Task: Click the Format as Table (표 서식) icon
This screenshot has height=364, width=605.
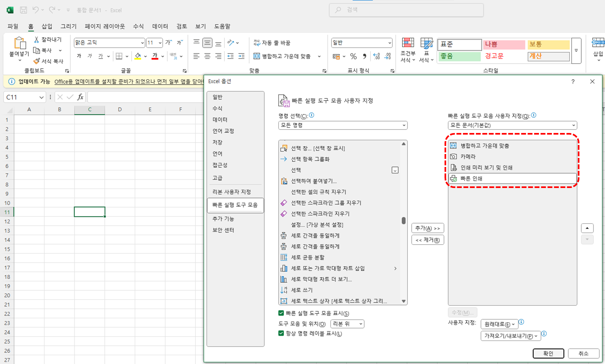Action: 426,43
